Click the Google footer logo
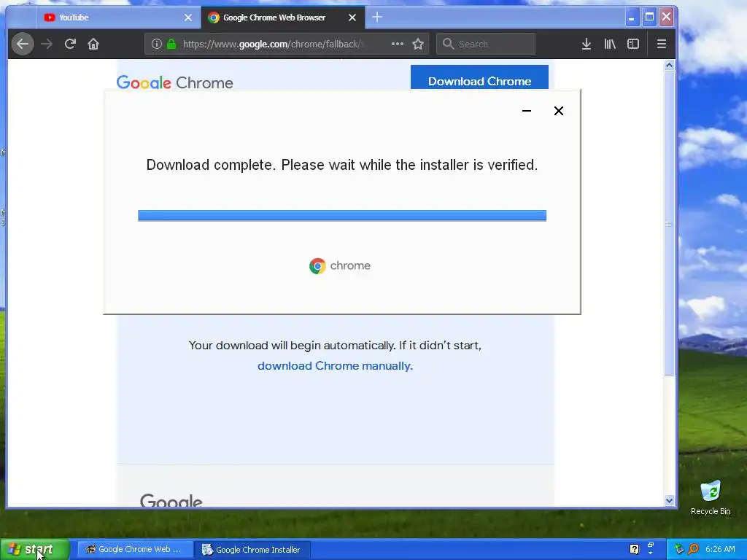This screenshot has width=747, height=560. tap(171, 500)
